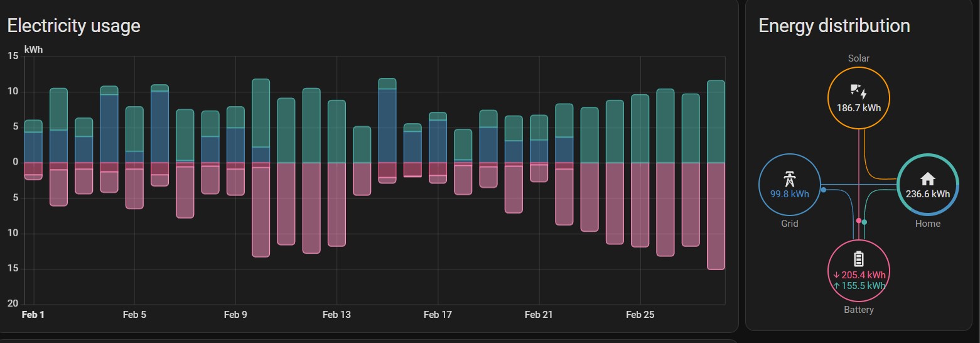Open the Grid 99.8 kWh reading

(x=789, y=193)
